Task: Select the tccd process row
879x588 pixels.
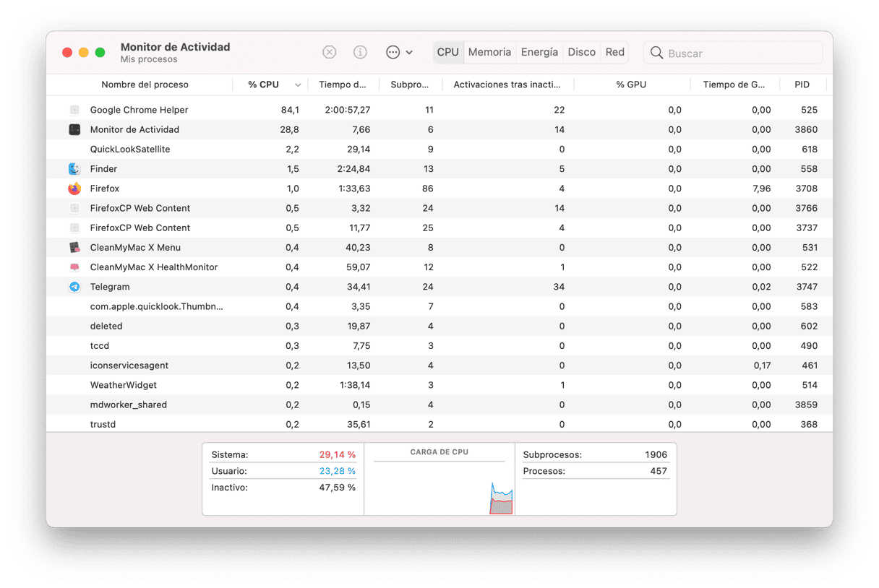Action: coord(439,345)
